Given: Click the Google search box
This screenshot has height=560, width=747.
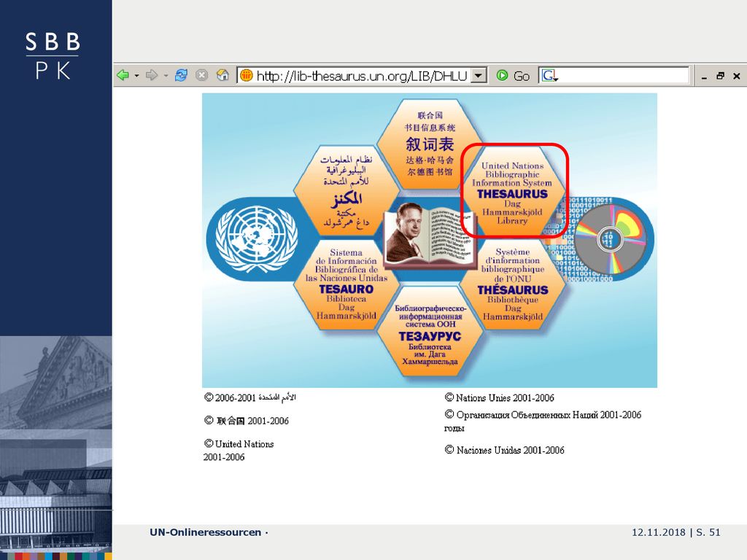Looking at the screenshot, I should [x=614, y=76].
